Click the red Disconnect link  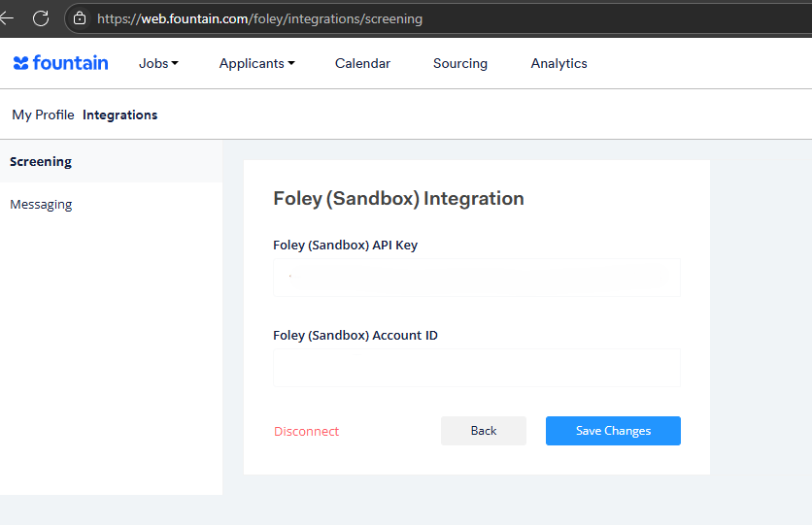coord(307,432)
